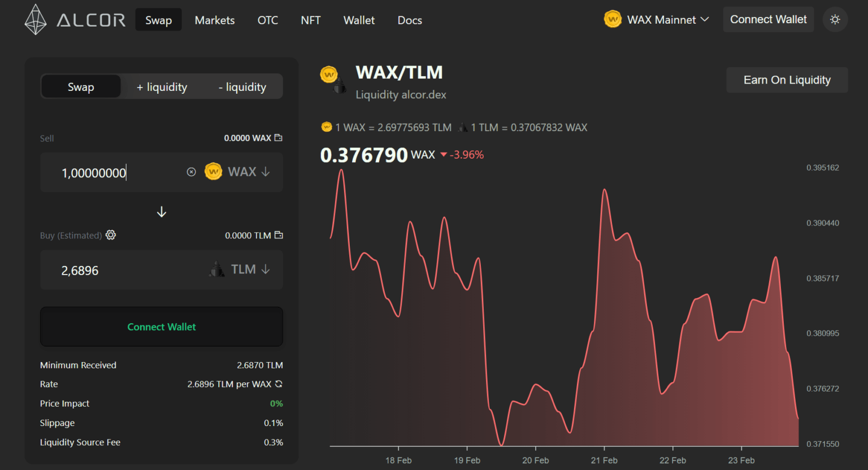Click the WAX/TLM pair icon above Liquidity alcor.dex
Screen dimensions: 868x470
click(x=332, y=80)
